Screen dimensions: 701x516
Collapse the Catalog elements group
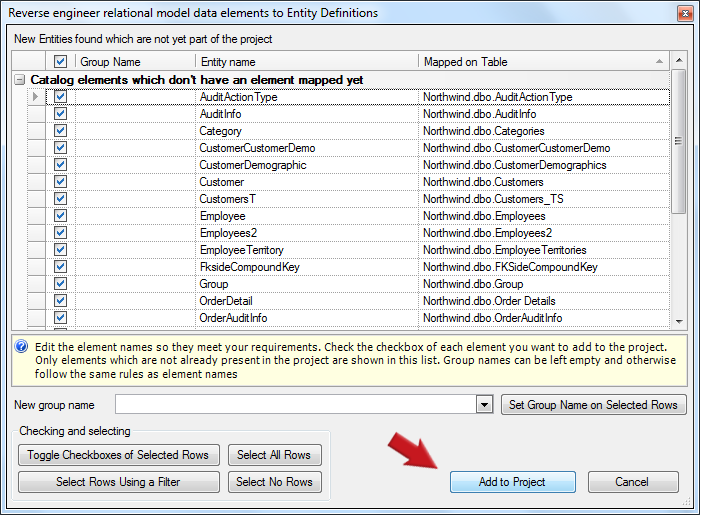[19, 80]
